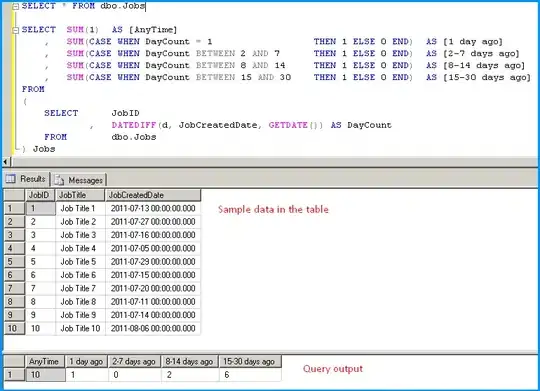This screenshot has width=540, height=391.
Task: Switch to the Results tab
Action: (x=25, y=179)
